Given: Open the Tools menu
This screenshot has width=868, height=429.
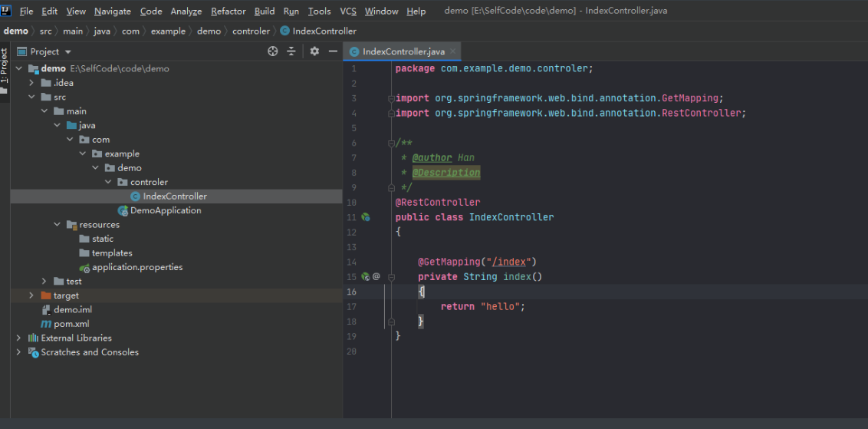Looking at the screenshot, I should pos(320,11).
